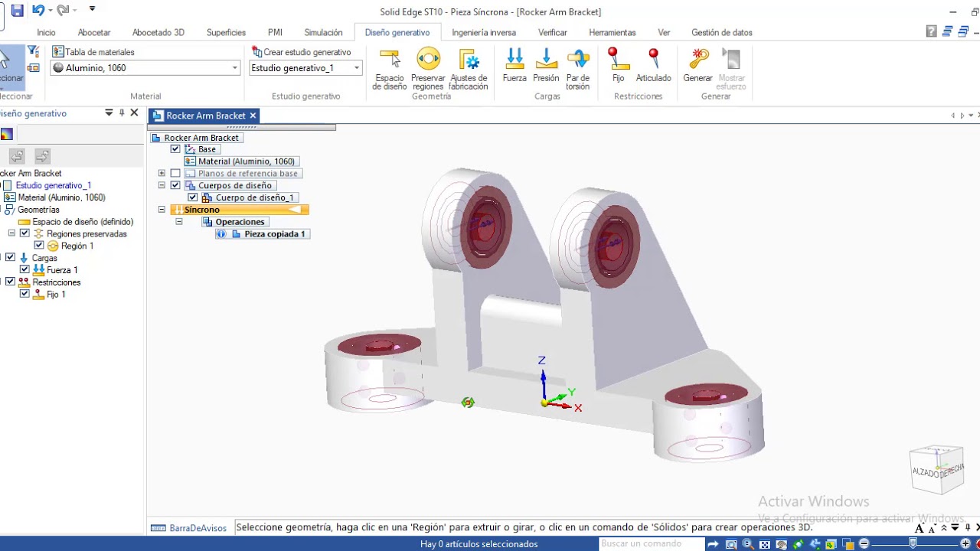Open the Aluminio, 1060 material dropdown
This screenshot has width=980, height=551.
point(235,68)
